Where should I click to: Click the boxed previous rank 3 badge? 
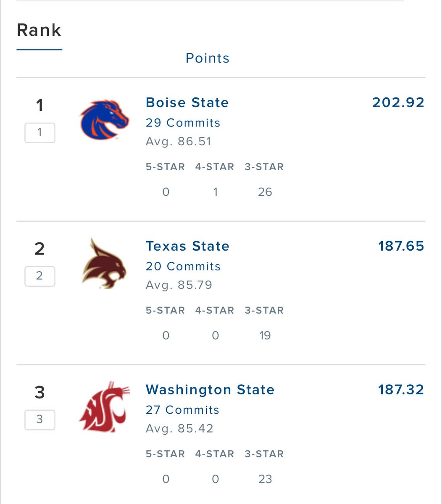pos(40,420)
